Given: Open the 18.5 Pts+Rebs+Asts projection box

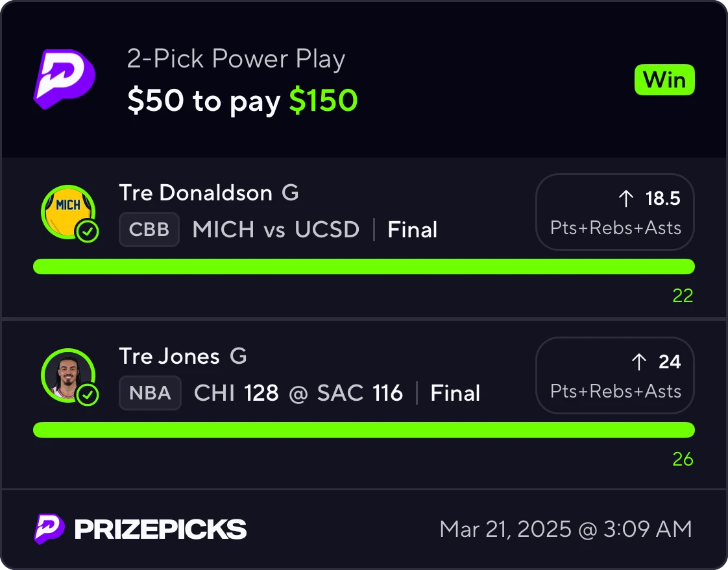Looking at the screenshot, I should [614, 211].
